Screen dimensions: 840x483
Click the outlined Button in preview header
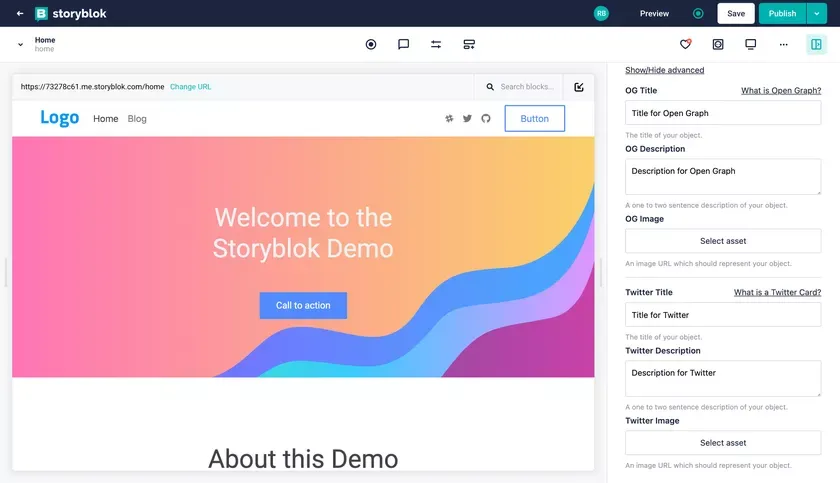534,118
